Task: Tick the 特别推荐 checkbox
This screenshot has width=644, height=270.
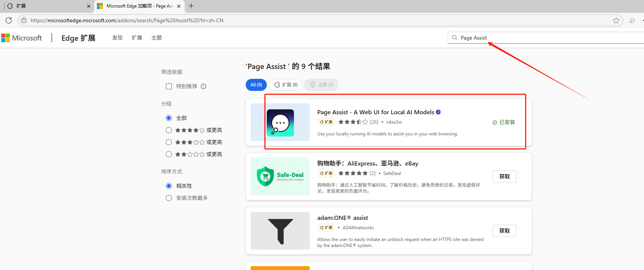Action: [169, 86]
